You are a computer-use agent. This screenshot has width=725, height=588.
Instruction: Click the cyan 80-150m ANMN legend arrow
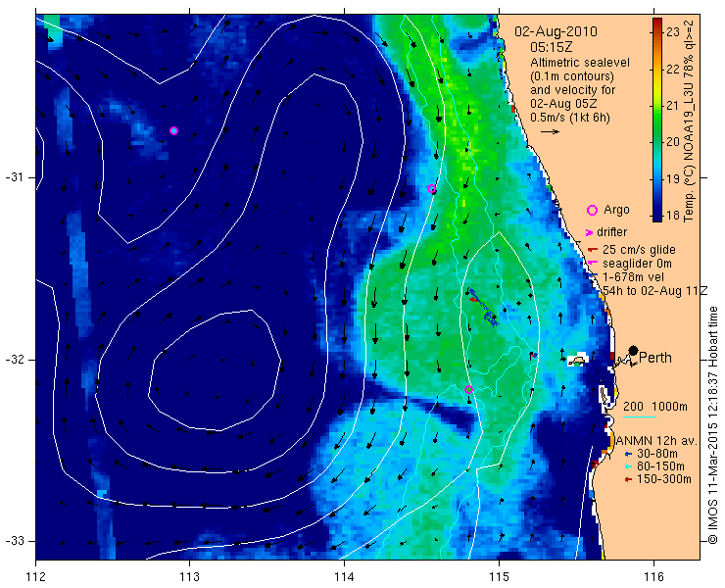[x=627, y=466]
